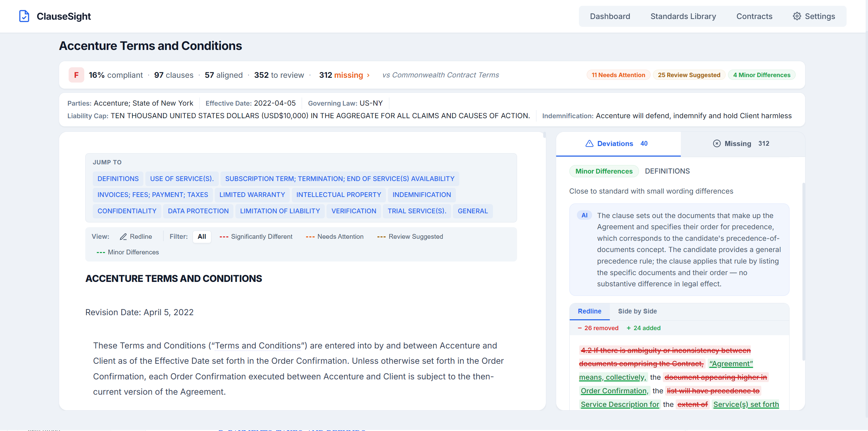The image size is (868, 431).
Task: Toggle Redline view mode
Action: coord(136,237)
